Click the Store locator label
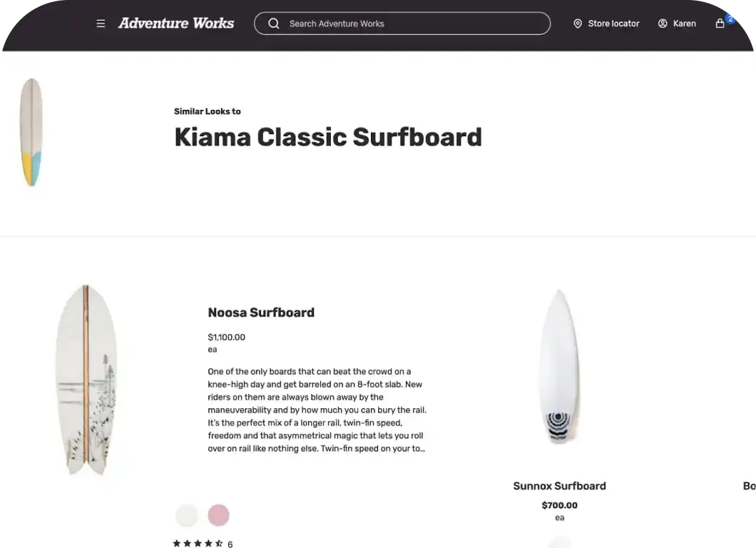 click(x=613, y=23)
